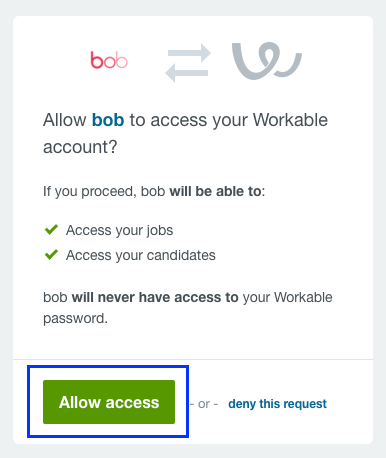Click the pink bob logo
Image resolution: width=386 pixels, height=458 pixels.
coord(109,60)
